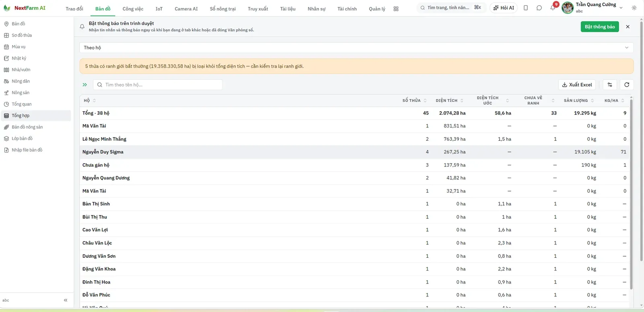Open the IoT top menu
The width and height of the screenshot is (644, 312).
(x=159, y=9)
